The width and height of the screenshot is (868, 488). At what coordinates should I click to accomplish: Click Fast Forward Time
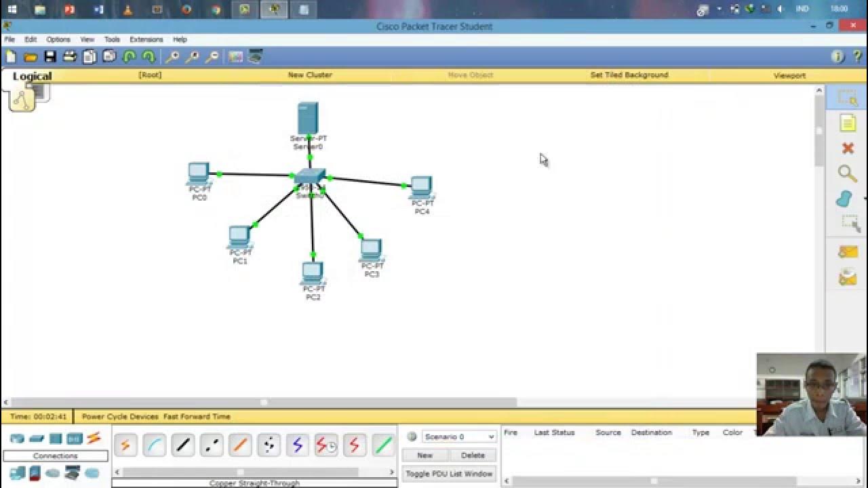pos(197,416)
